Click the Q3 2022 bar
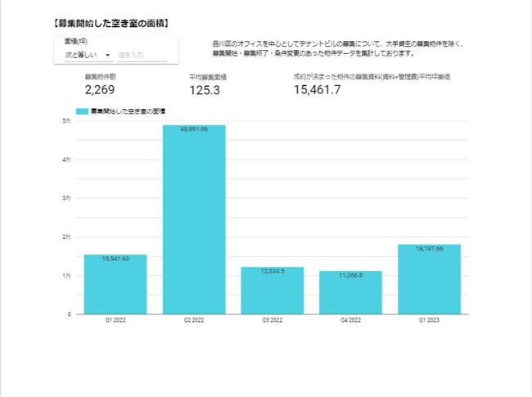532x397 pixels. (273, 291)
